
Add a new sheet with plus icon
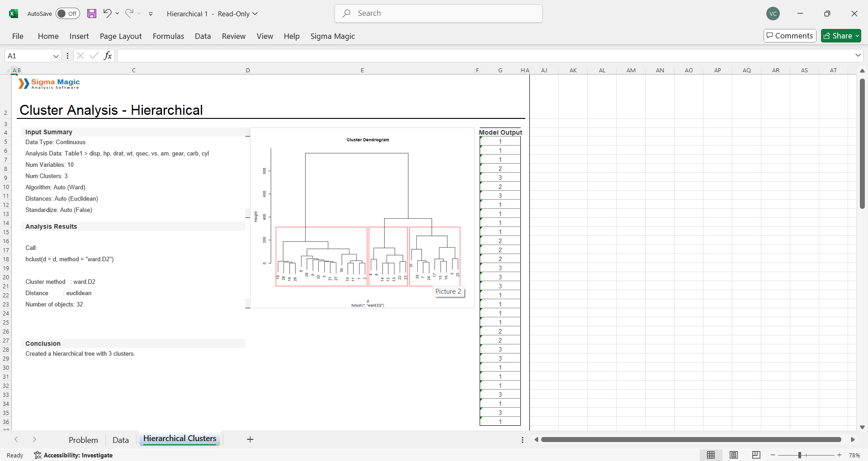point(250,439)
